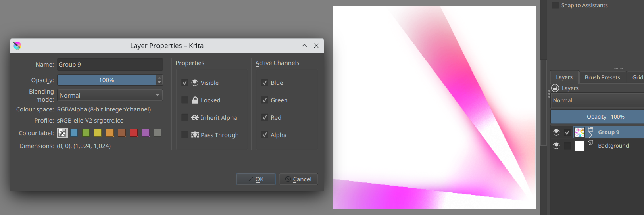Click the lock icon next to the Layers docker title
Viewport: 644px width, 215px height.
(555, 88)
